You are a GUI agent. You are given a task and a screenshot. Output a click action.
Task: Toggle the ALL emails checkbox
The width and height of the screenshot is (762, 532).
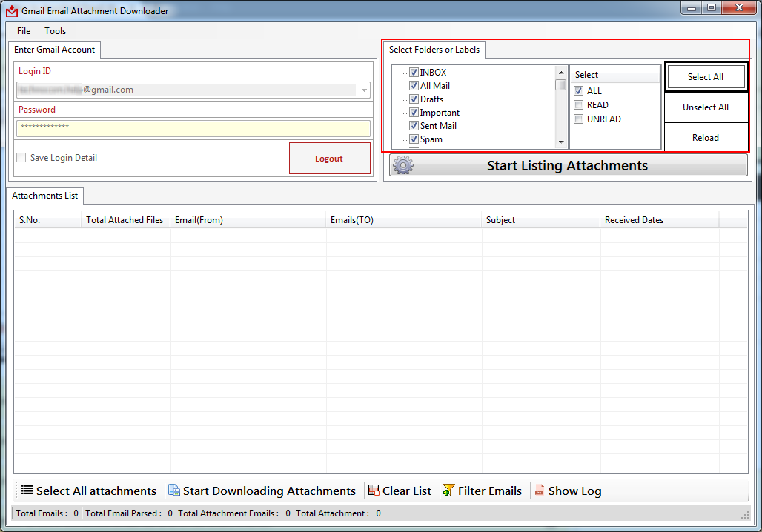click(x=578, y=91)
